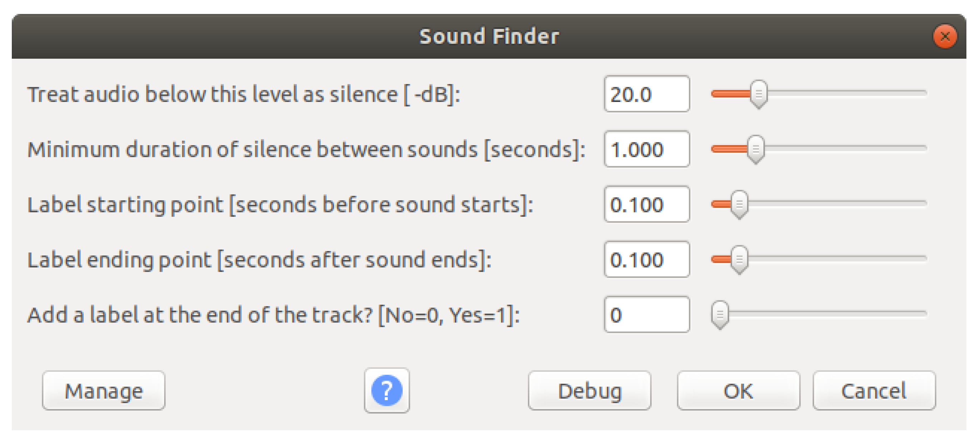This screenshot has width=980, height=442.
Task: Click the right end of end-of-track label slider track
Action: 924,313
